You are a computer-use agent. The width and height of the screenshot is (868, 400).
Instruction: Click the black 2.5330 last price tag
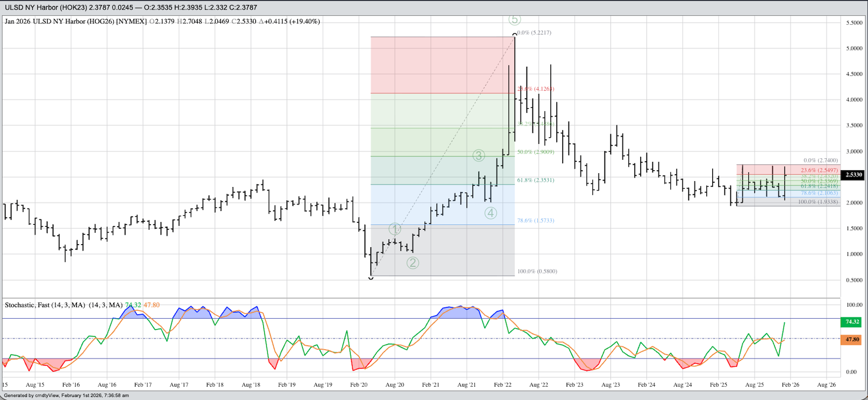tap(854, 175)
